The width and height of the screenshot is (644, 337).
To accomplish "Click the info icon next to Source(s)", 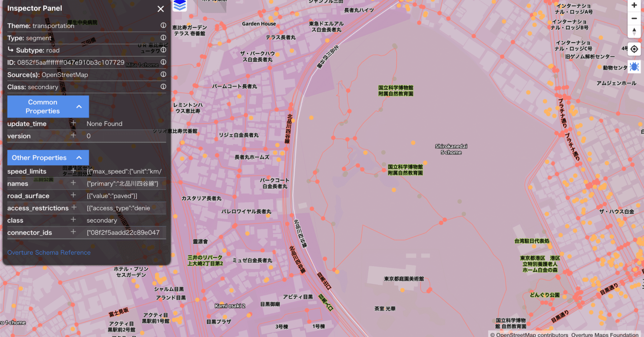I will [x=163, y=74].
